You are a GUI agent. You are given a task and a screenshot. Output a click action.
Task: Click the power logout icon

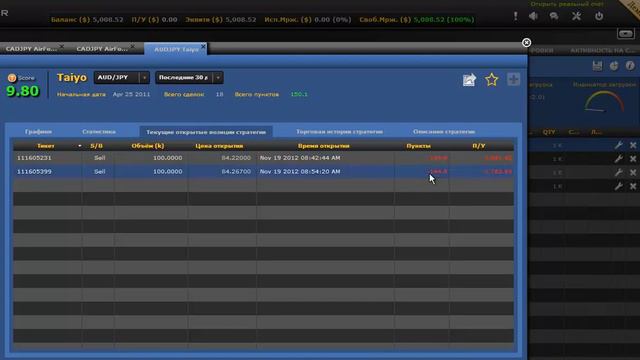pyautogui.click(x=599, y=16)
